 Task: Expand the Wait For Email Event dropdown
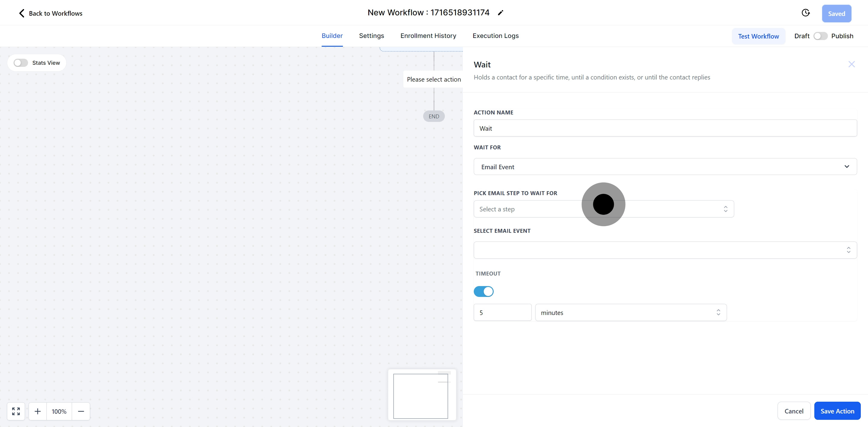[665, 167]
